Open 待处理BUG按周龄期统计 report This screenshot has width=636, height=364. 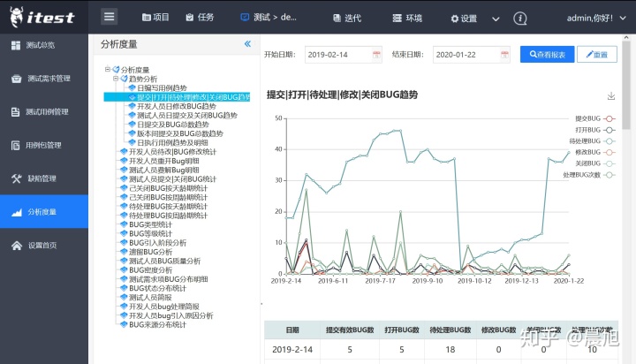coord(168,216)
